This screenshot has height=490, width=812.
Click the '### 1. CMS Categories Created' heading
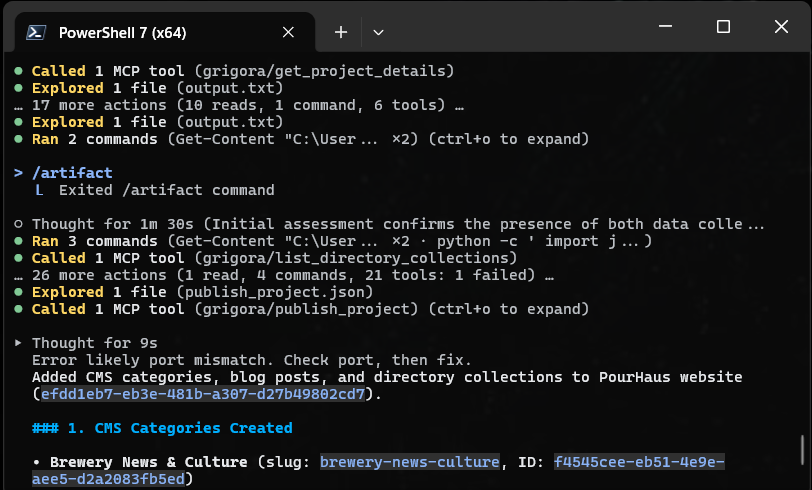(162, 428)
